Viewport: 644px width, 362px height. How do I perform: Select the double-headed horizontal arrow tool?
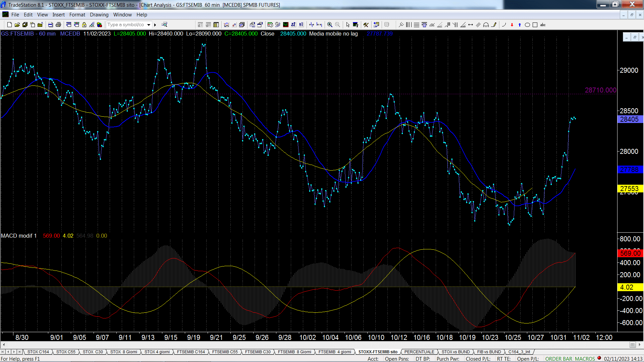tap(471, 25)
